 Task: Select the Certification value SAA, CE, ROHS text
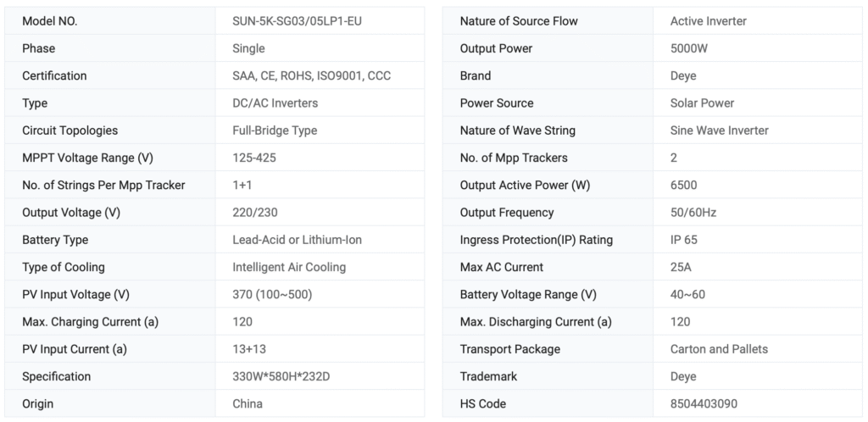coord(311,75)
